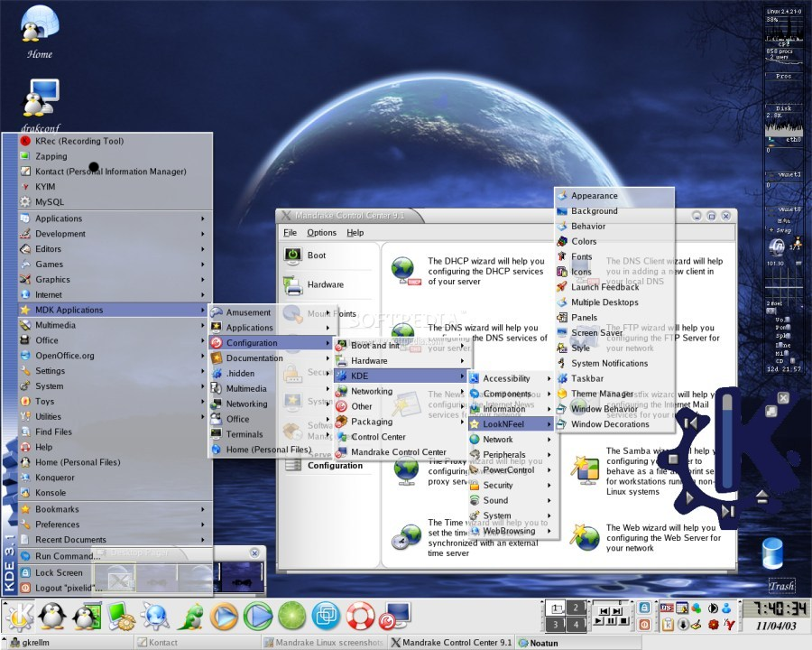Open the Options menu in Control Center
The image size is (812, 650).
pyautogui.click(x=321, y=232)
